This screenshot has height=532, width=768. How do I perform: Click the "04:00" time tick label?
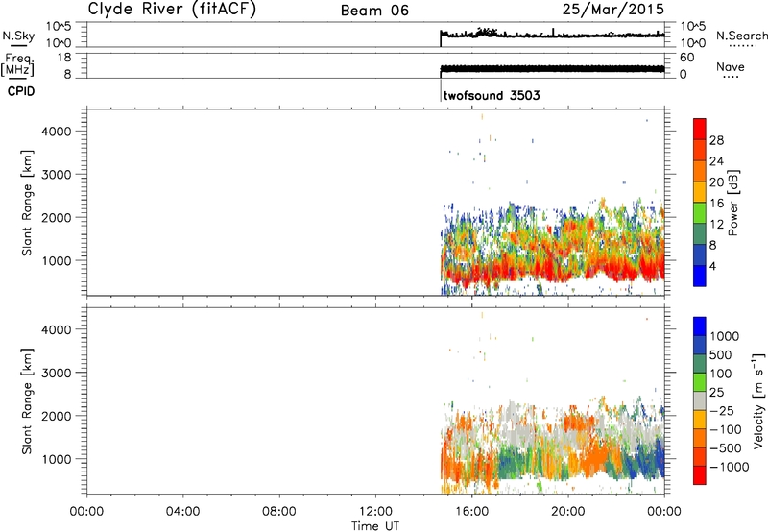pos(183,512)
